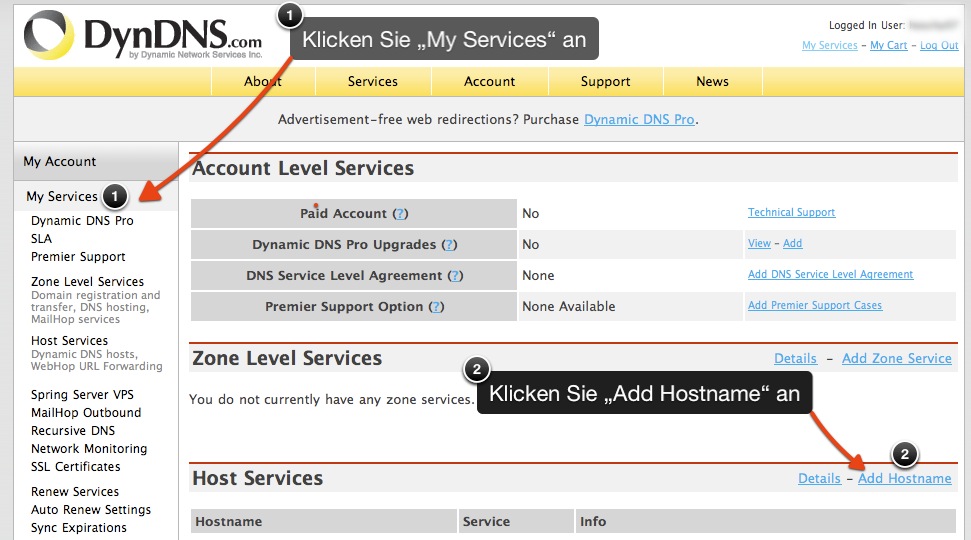Screen dimensions: 971x540
Task: Open the Technical Support link
Action: tap(791, 213)
